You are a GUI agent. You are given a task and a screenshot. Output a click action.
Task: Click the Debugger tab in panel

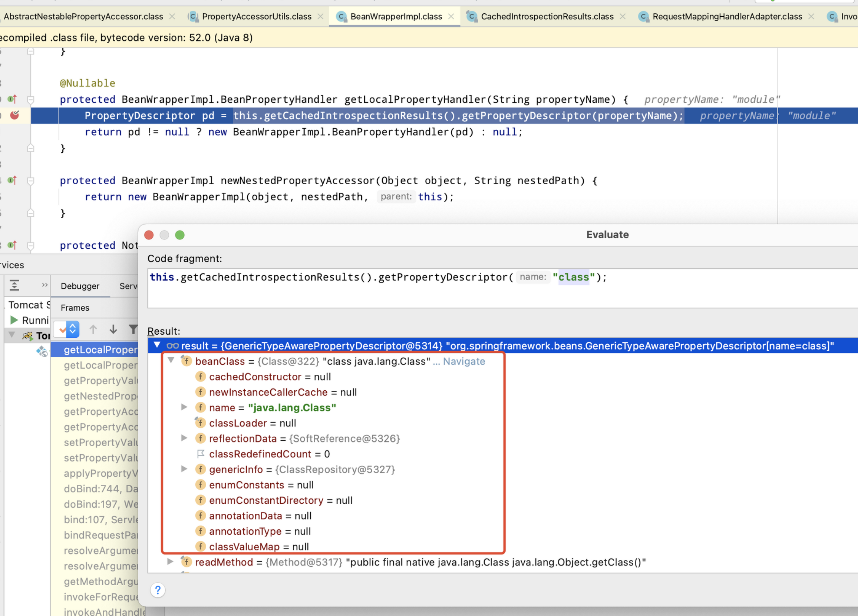tap(79, 286)
